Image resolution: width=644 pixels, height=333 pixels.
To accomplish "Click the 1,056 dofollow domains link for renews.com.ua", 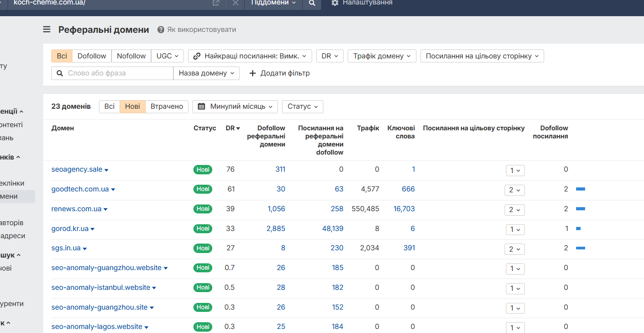I will coord(276,209).
